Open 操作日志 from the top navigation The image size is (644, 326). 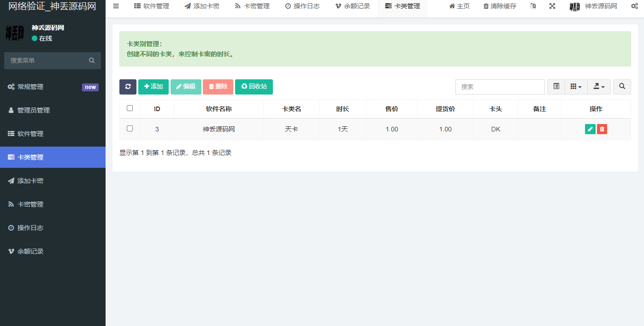302,6
